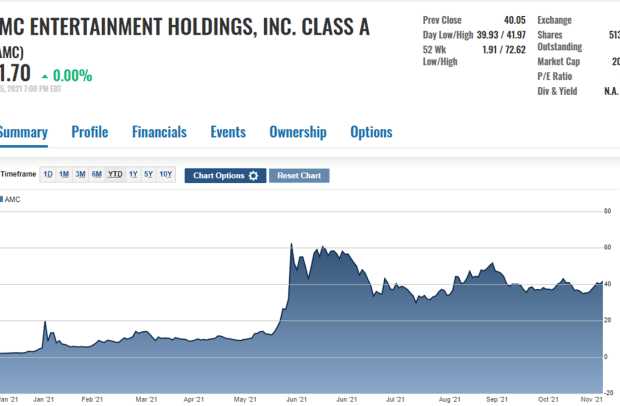Click the 60 y-axis label
The height and width of the screenshot is (406, 620).
coord(607,247)
